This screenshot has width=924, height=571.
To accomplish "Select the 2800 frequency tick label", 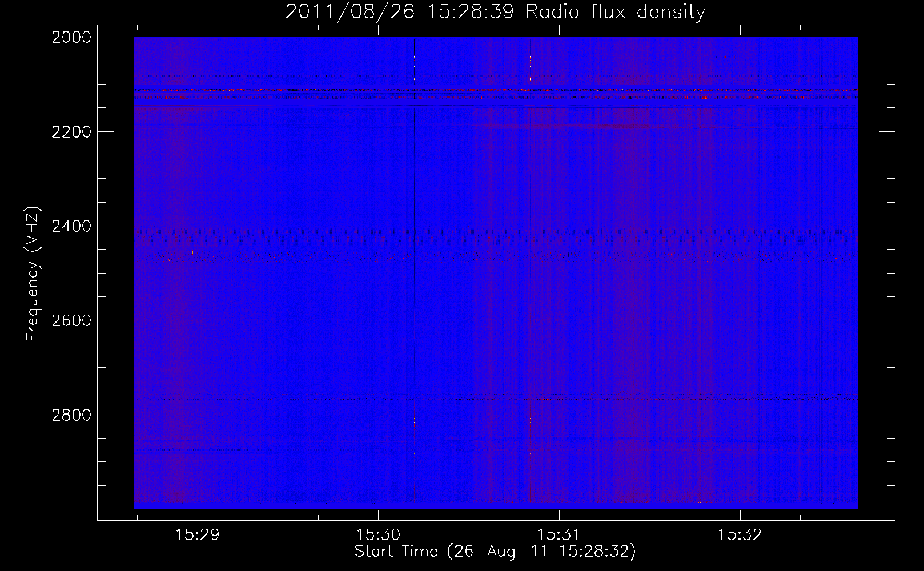I will [x=71, y=415].
